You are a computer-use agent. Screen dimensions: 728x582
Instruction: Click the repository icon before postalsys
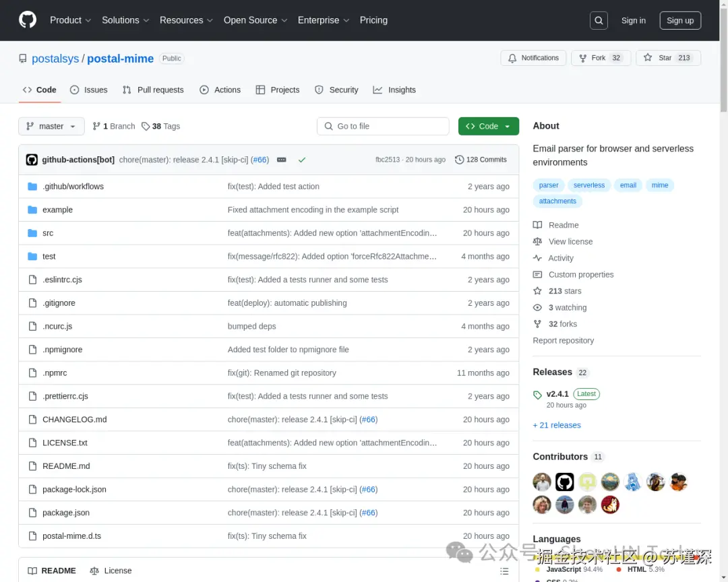click(23, 59)
